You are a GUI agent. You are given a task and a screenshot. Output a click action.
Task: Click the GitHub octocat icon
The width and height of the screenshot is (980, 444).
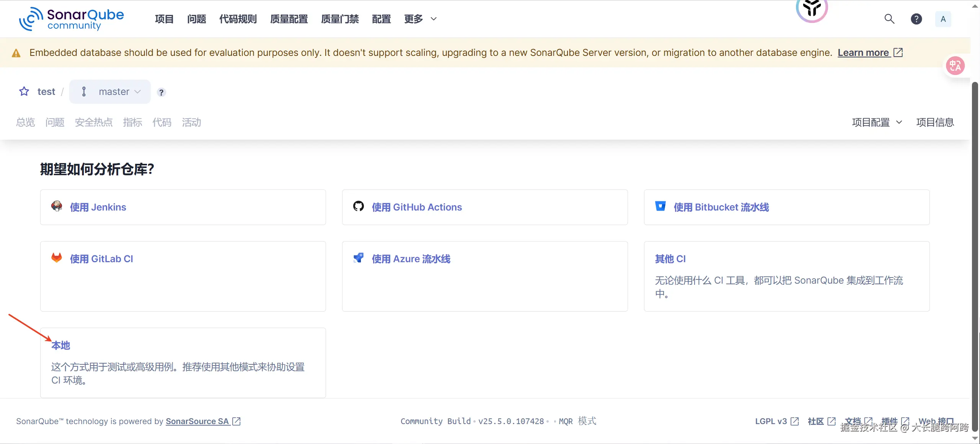click(359, 206)
